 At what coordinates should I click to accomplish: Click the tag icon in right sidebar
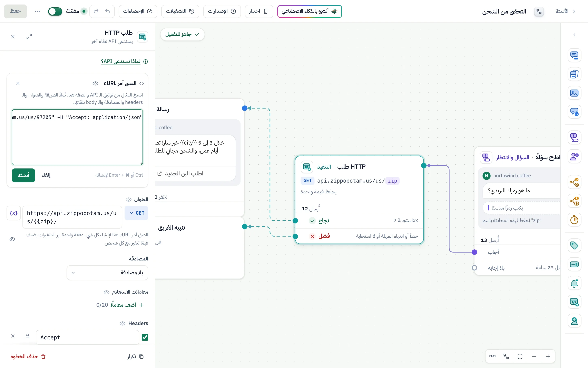(574, 245)
